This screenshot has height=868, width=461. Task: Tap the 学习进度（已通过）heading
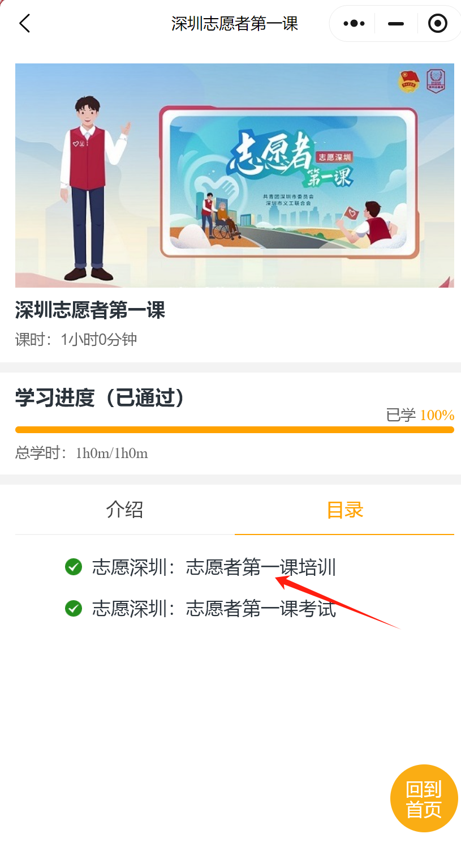pyautogui.click(x=100, y=398)
